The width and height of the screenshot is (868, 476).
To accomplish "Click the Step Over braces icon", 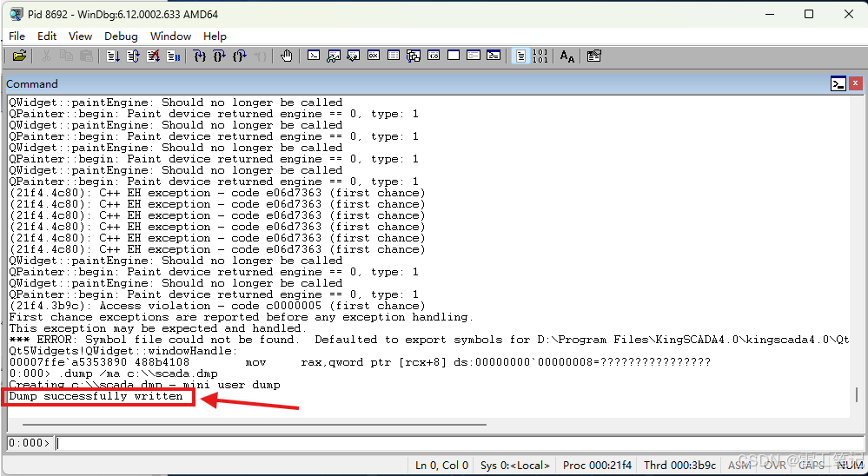I will point(220,56).
